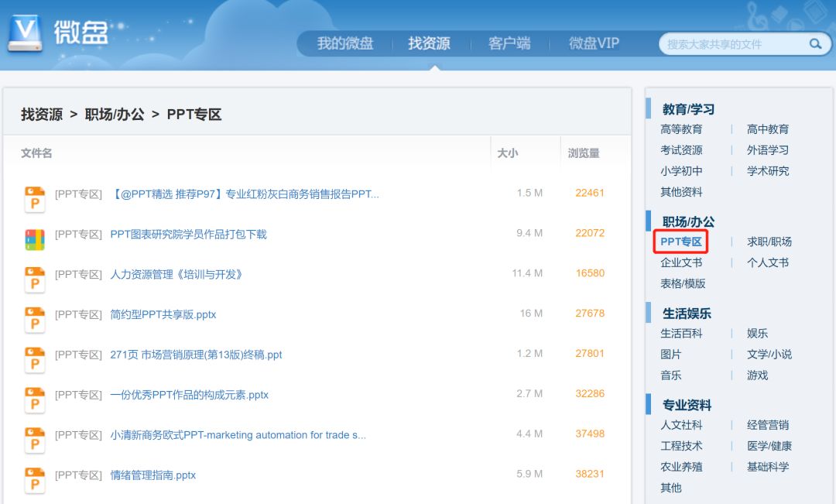Open the 客户端 tab
This screenshot has width=836, height=504.
point(509,43)
